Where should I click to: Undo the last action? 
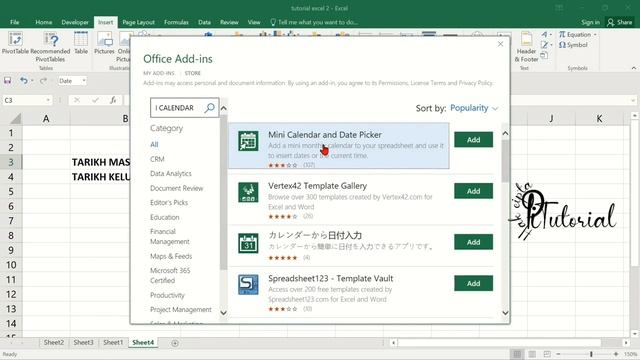coord(24,81)
